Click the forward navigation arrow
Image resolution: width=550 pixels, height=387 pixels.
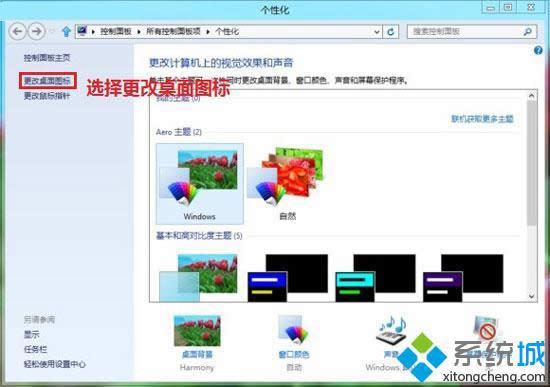(36, 32)
